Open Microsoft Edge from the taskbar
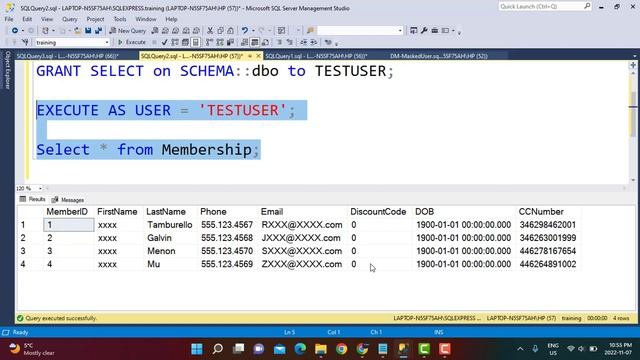 coord(300,349)
